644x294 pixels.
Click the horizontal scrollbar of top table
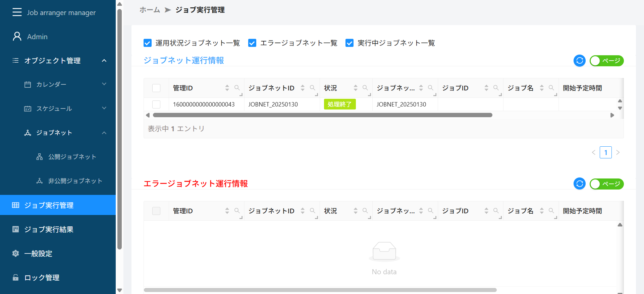click(x=322, y=115)
